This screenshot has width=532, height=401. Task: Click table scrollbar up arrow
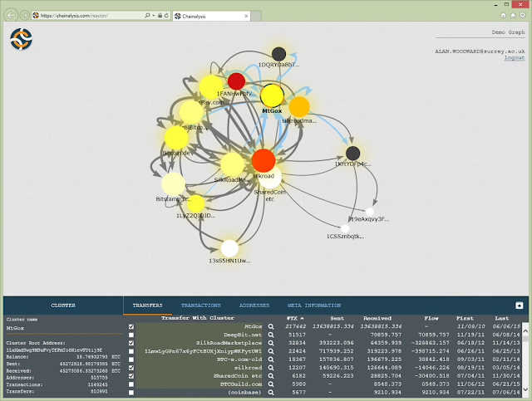[x=525, y=330]
